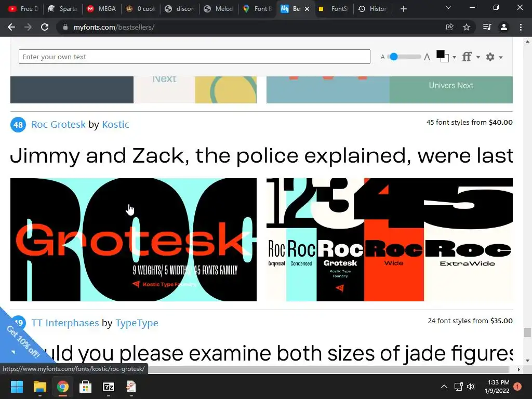
Task: Open the network tray icon
Action: (458, 387)
